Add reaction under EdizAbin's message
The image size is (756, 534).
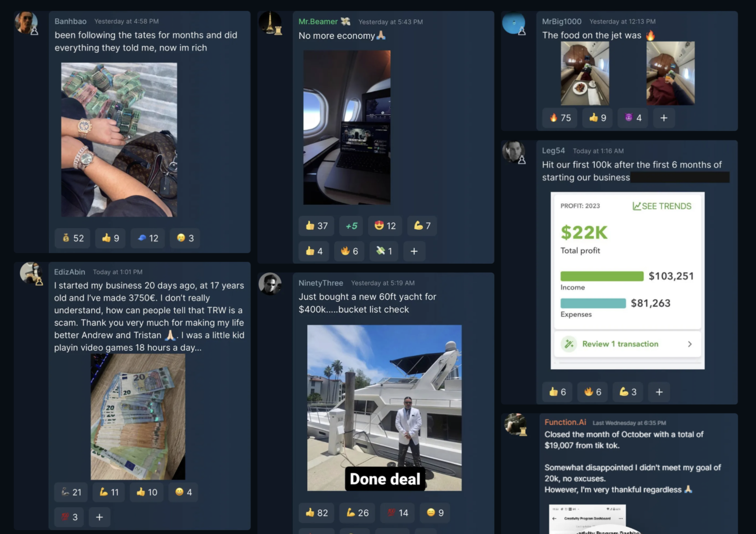99,517
